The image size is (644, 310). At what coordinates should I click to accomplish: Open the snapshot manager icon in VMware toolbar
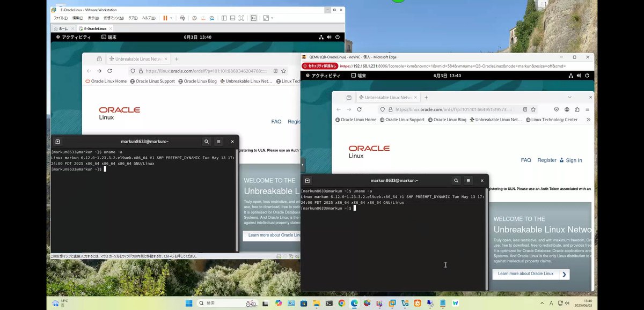pyautogui.click(x=212, y=18)
